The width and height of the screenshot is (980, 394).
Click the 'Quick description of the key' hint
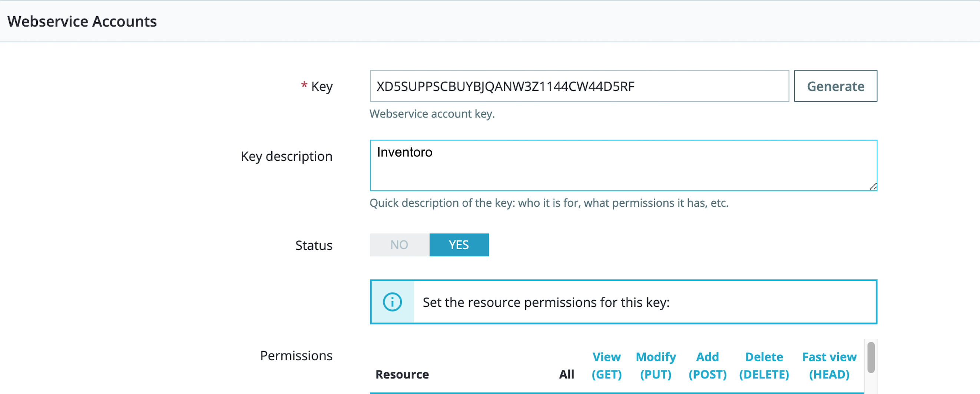[549, 203]
